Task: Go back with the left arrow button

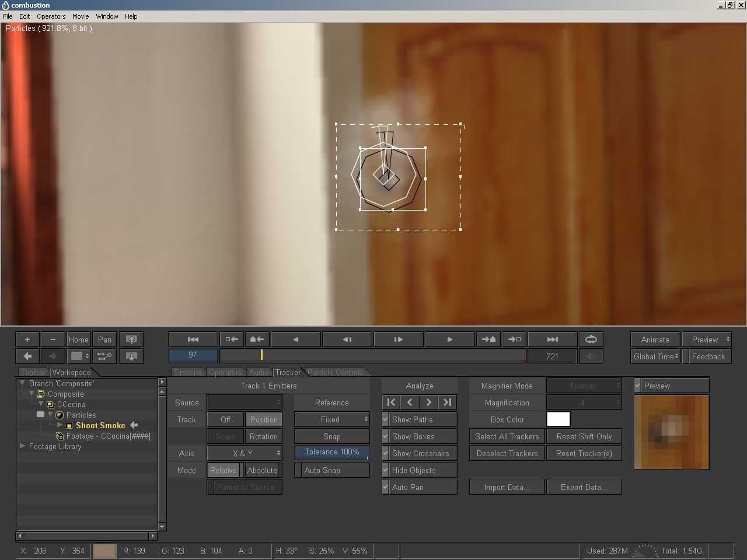Action: 27,356
